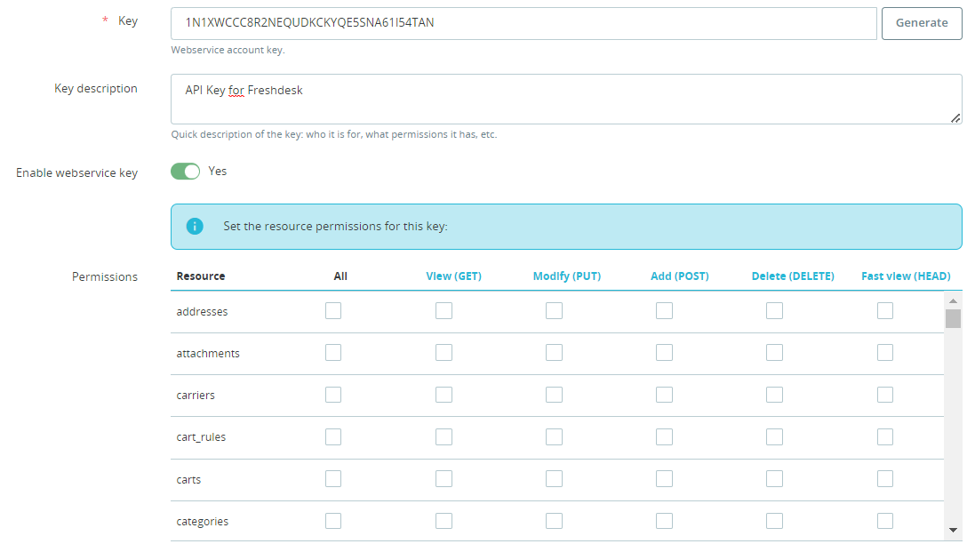Check Modify (PUT) for carriers
The width and height of the screenshot is (975, 560).
pyautogui.click(x=554, y=395)
